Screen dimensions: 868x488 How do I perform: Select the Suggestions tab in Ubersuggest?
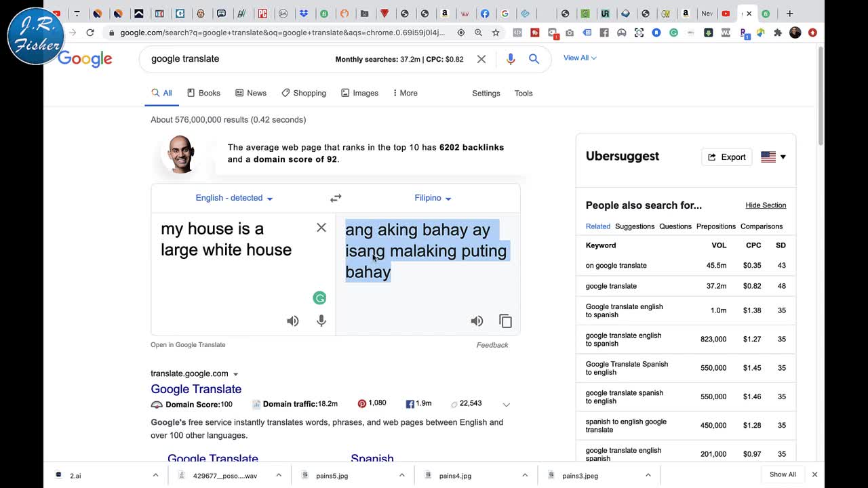635,226
